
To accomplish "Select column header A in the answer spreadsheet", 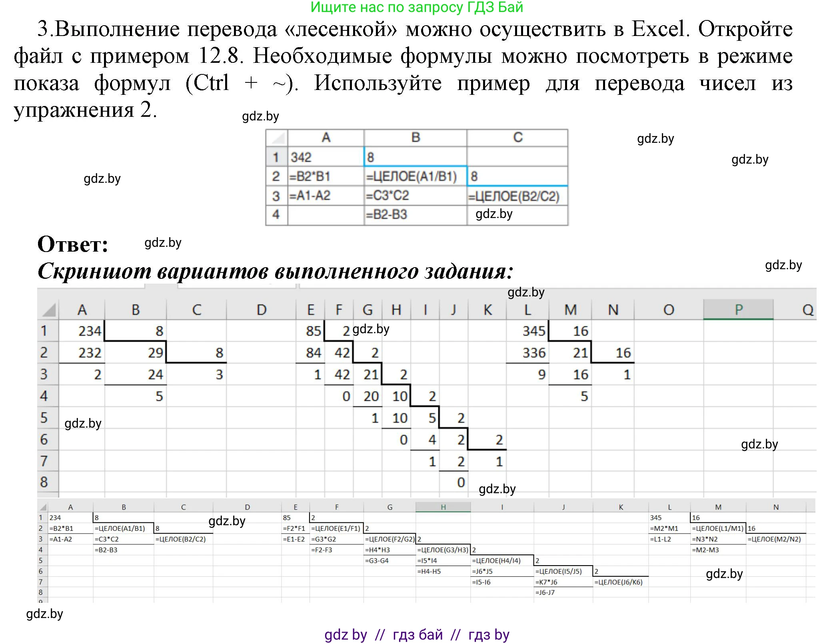I will tap(82, 309).
